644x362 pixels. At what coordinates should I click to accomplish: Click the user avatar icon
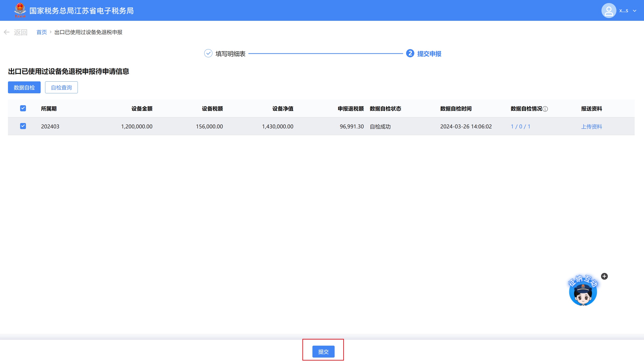point(608,11)
